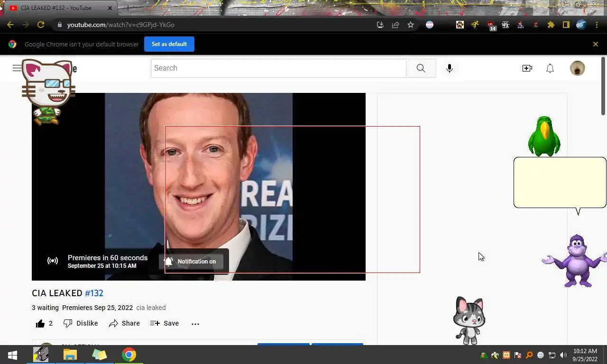The width and height of the screenshot is (607, 364).
Task: Open the Windows Start menu
Action: (13, 355)
